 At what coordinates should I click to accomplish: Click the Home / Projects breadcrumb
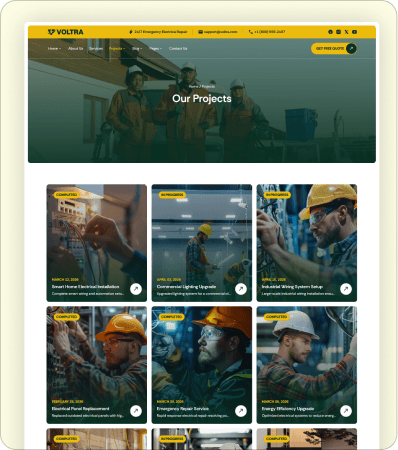pyautogui.click(x=202, y=86)
